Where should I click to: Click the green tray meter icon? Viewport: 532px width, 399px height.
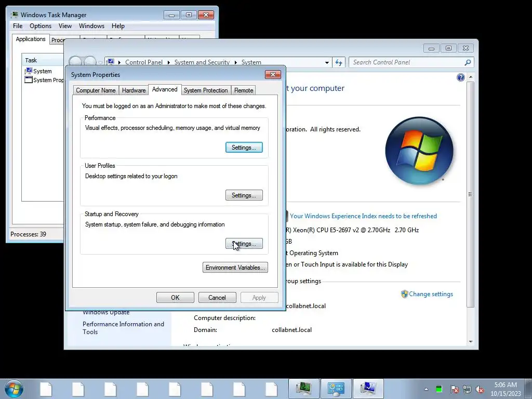click(x=439, y=389)
